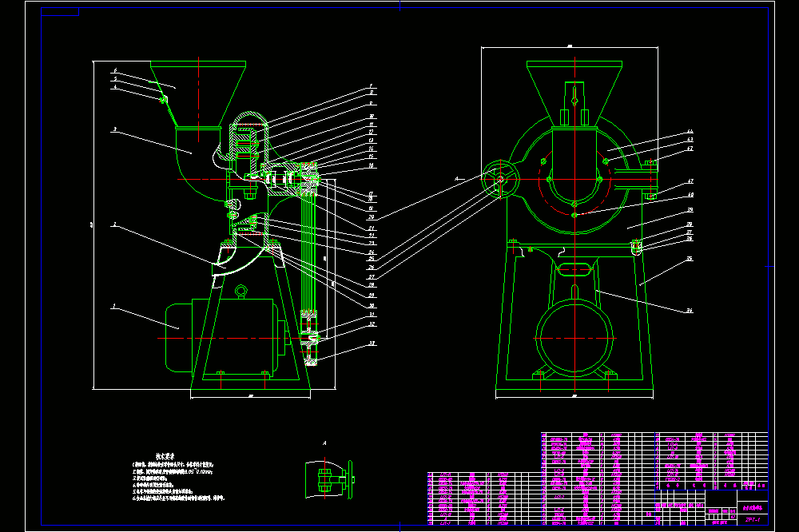Pick the detail A drawing at the bottom

pyautogui.click(x=330, y=479)
